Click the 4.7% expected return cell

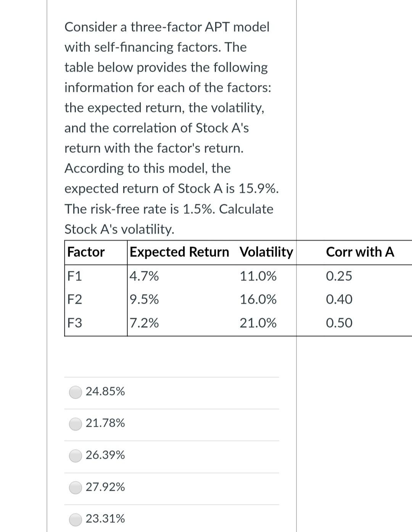pyautogui.click(x=144, y=276)
